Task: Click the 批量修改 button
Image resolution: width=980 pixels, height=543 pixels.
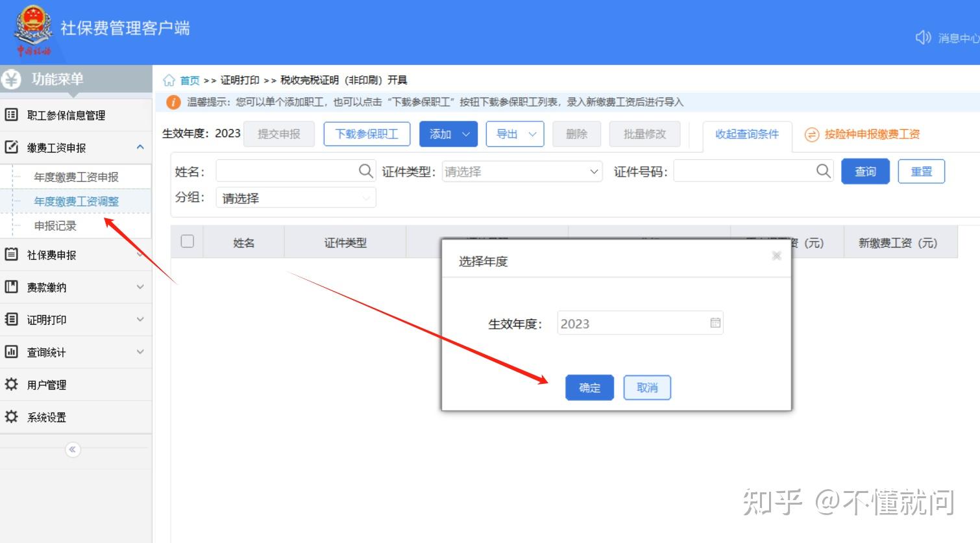Action: pyautogui.click(x=644, y=134)
